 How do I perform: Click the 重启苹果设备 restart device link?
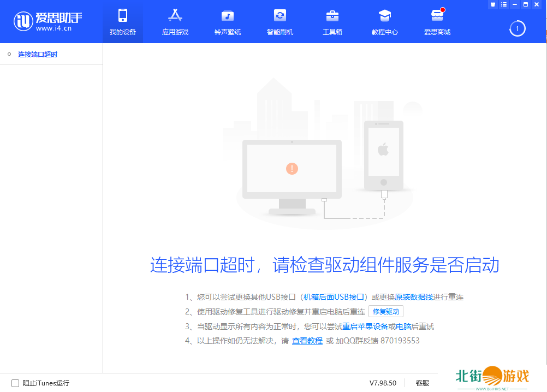pos(365,326)
